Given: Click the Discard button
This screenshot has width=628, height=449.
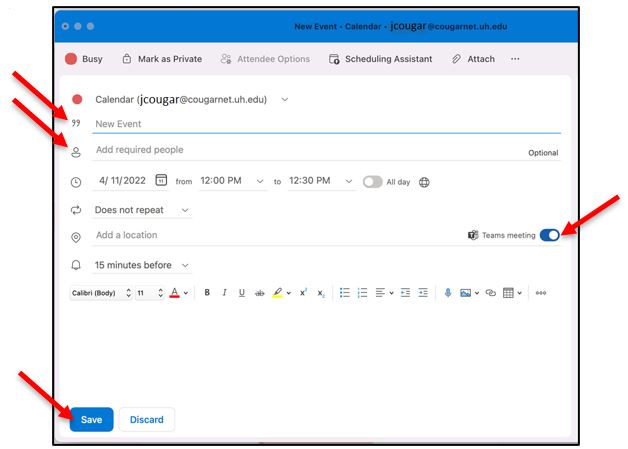Looking at the screenshot, I should click(146, 419).
